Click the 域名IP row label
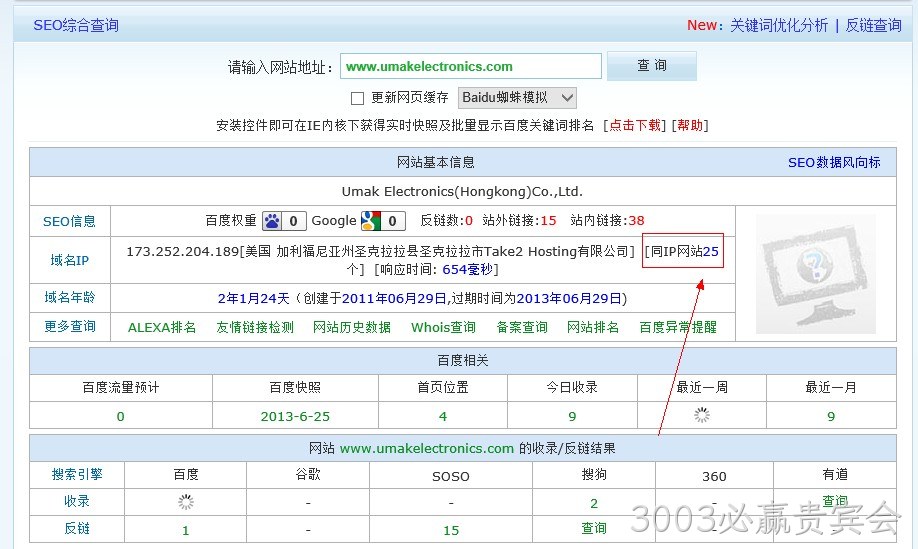 point(69,260)
